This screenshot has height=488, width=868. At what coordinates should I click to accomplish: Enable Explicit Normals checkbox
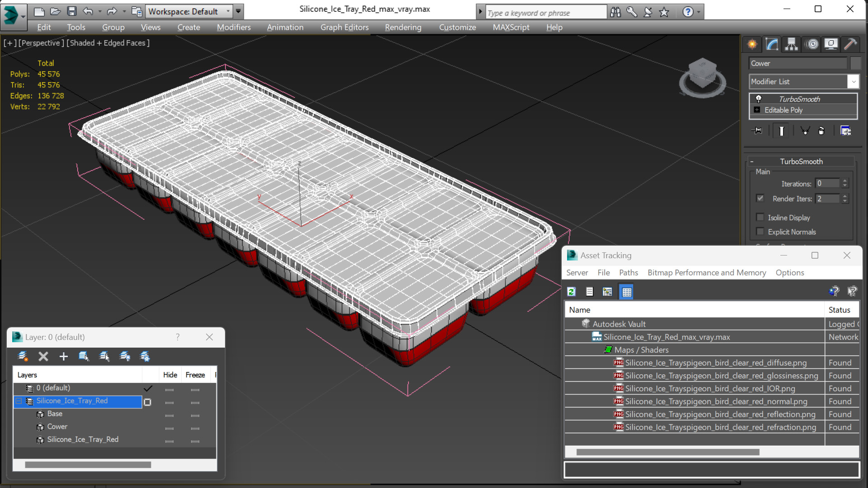pos(760,232)
